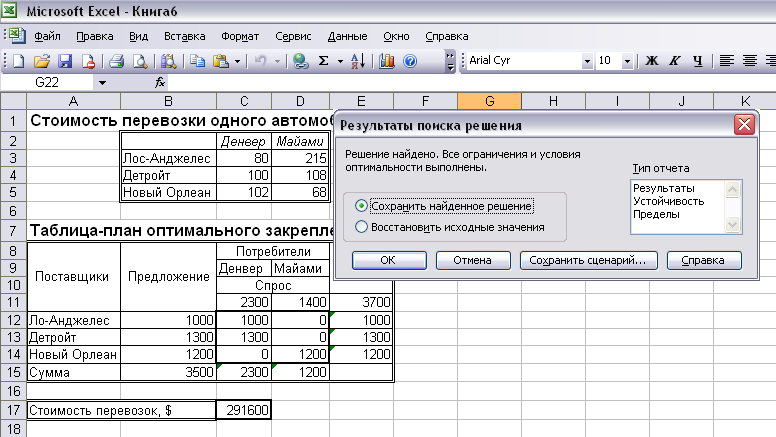Click the G22 Name Box field

48,82
